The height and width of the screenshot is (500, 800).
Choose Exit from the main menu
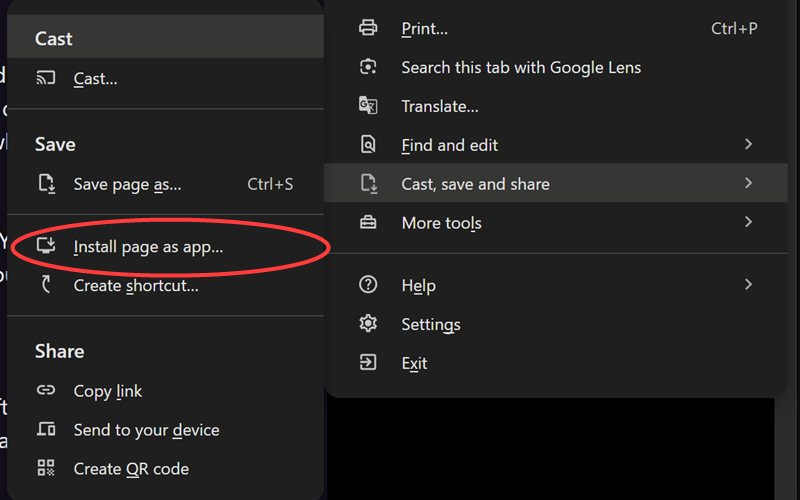(x=556, y=363)
